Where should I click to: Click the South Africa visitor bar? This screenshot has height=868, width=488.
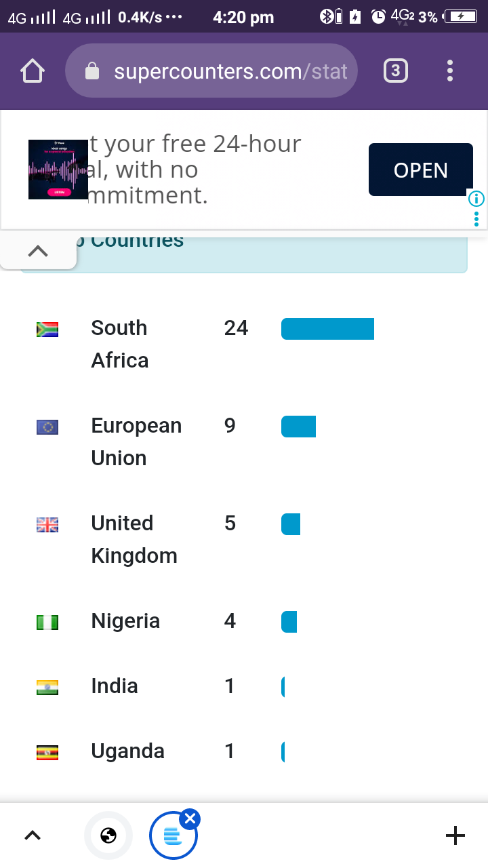point(327,329)
